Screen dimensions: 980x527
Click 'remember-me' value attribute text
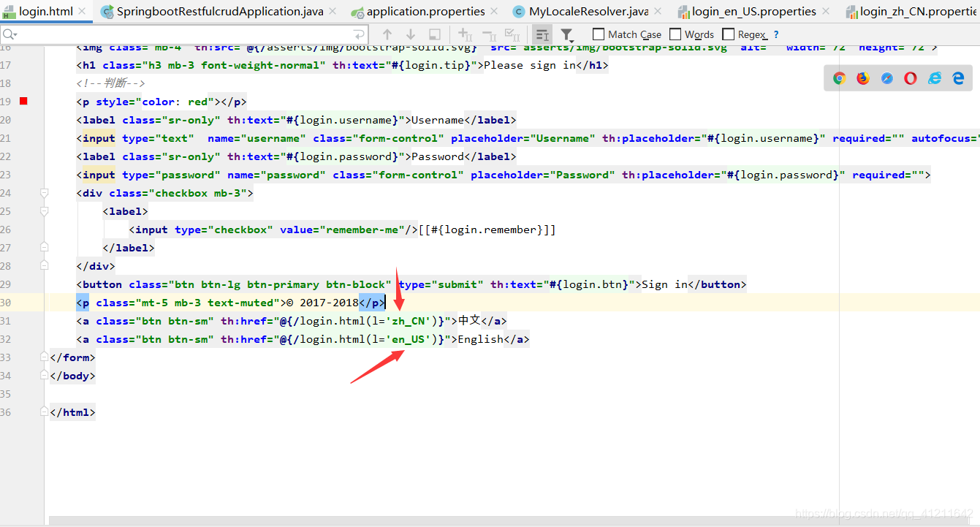pos(363,230)
